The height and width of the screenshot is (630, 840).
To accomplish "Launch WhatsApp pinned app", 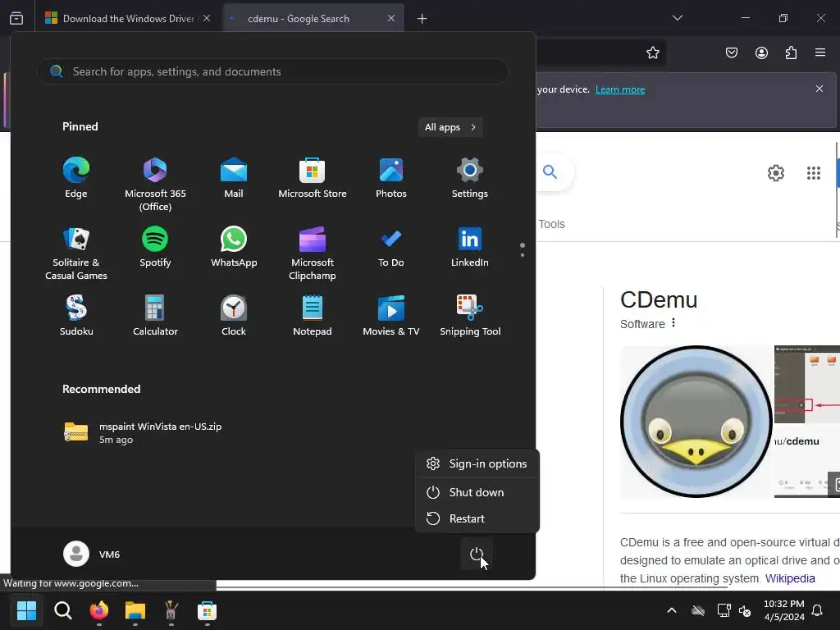I will [x=234, y=246].
